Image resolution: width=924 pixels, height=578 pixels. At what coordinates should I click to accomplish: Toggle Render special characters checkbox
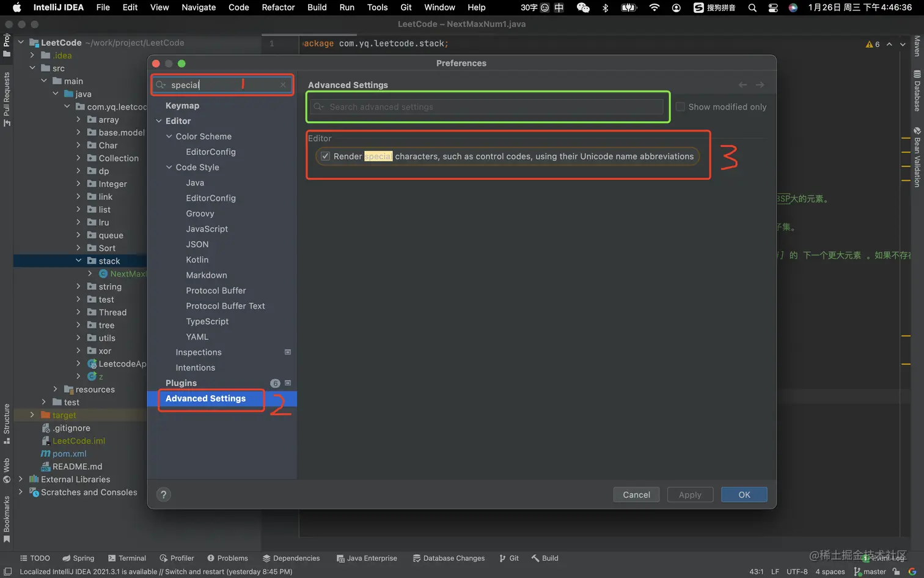coord(325,156)
